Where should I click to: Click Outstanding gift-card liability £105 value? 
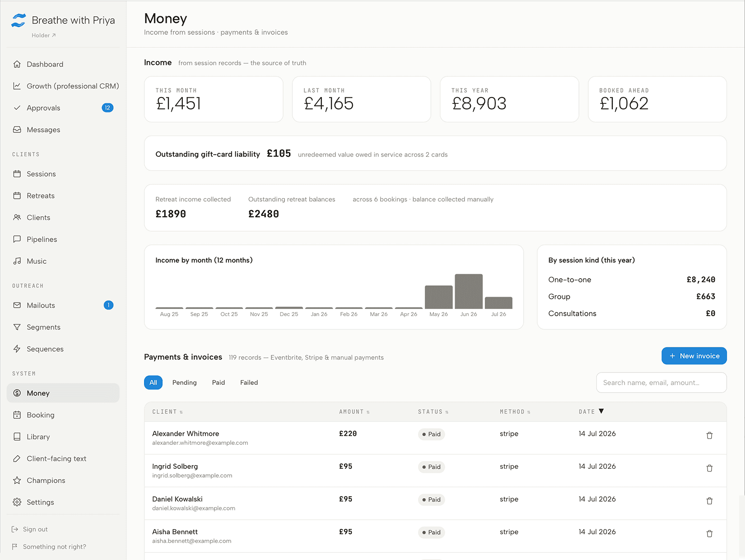(x=279, y=154)
